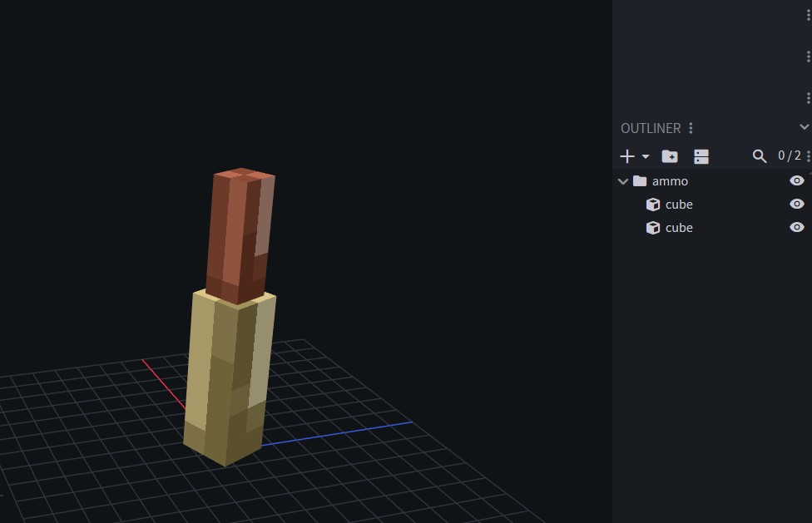Select the ammo group name
The height and width of the screenshot is (523, 812).
(670, 181)
